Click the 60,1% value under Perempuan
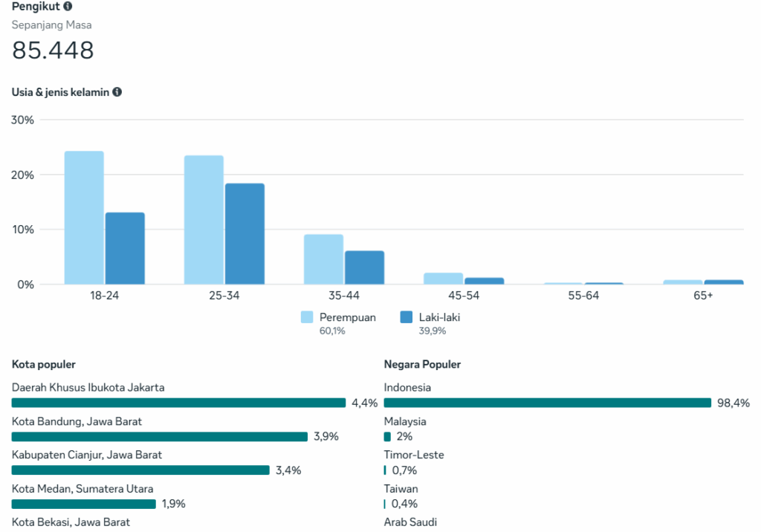Viewport: 761px width, 532px height. pyautogui.click(x=332, y=331)
